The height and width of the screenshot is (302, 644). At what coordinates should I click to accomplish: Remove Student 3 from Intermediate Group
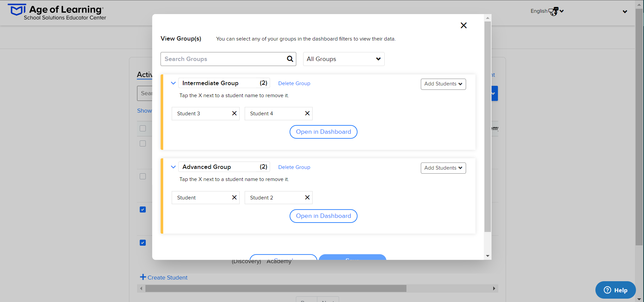click(x=234, y=113)
